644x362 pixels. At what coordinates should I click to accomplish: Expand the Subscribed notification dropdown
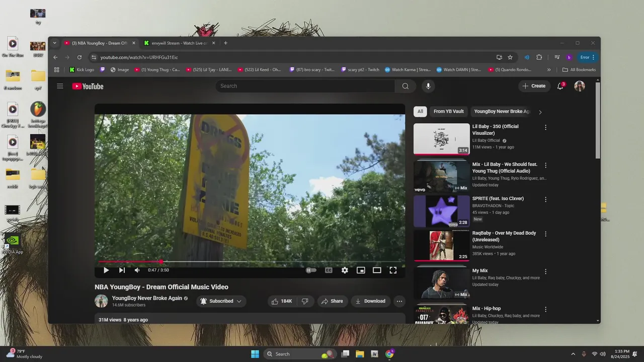(221, 301)
